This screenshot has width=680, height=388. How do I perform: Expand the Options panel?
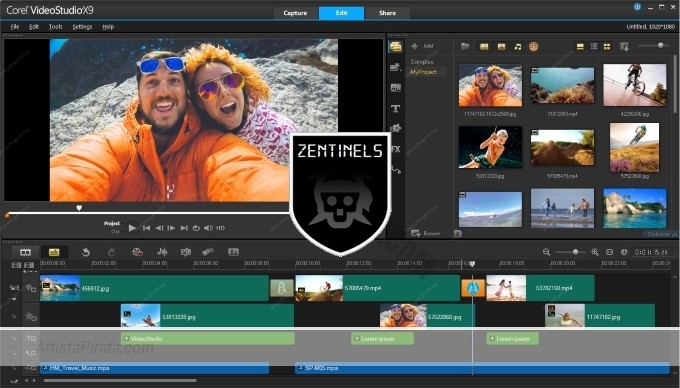(x=661, y=234)
